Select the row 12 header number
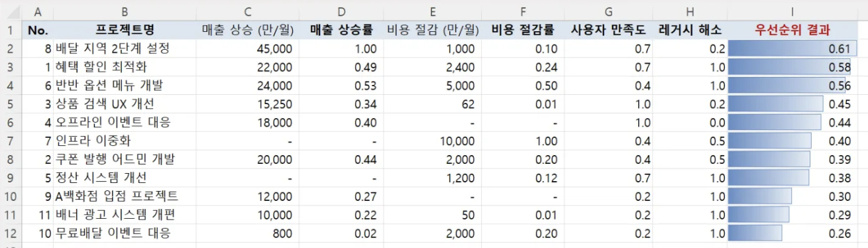The width and height of the screenshot is (868, 248). pos(11,233)
